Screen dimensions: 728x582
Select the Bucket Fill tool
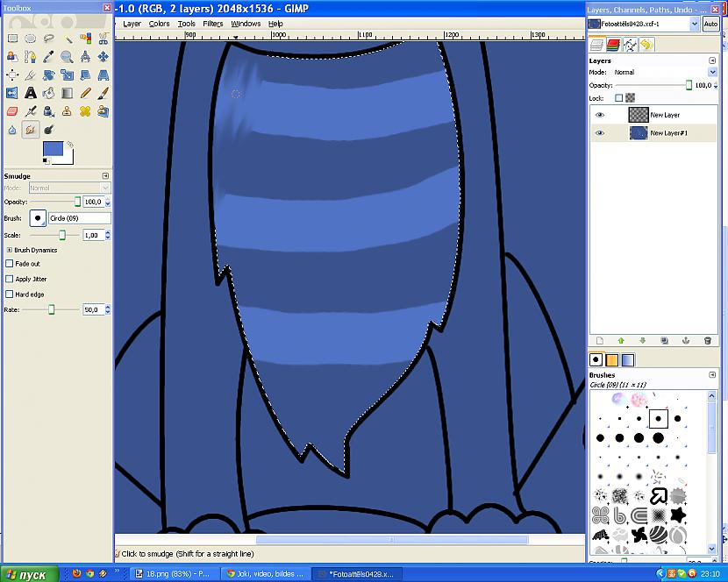[x=49, y=93]
